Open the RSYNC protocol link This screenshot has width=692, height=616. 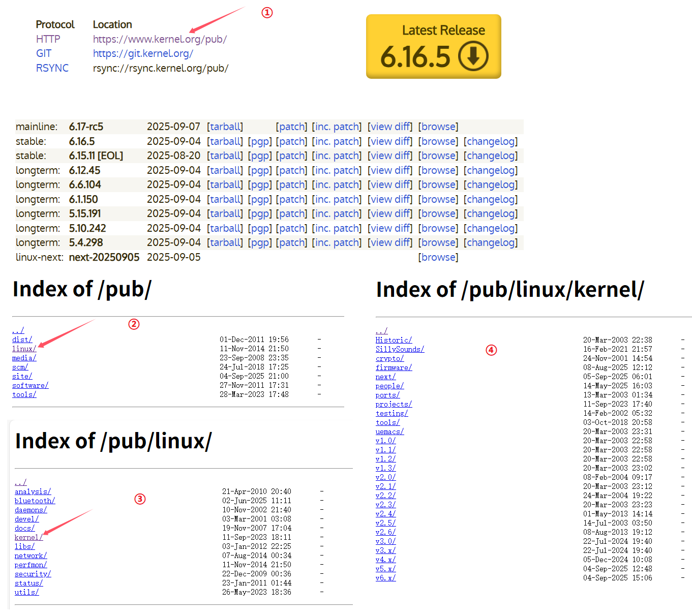[x=52, y=68]
